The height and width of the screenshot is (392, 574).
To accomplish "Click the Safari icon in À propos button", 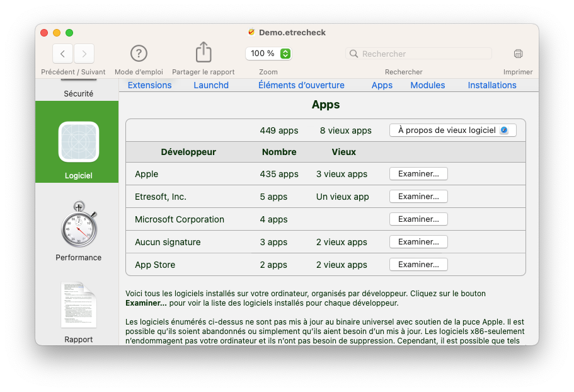I will coord(504,130).
